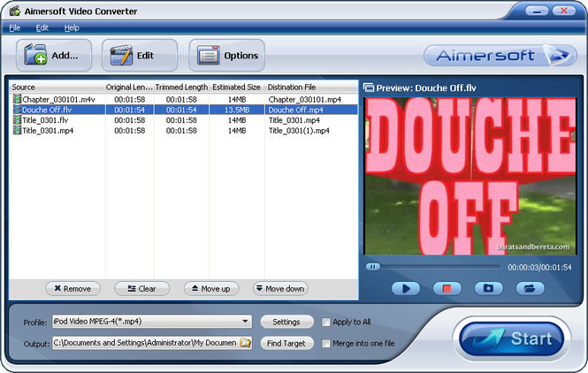The image size is (588, 373).
Task: Open profile Settings button
Action: pos(286,322)
